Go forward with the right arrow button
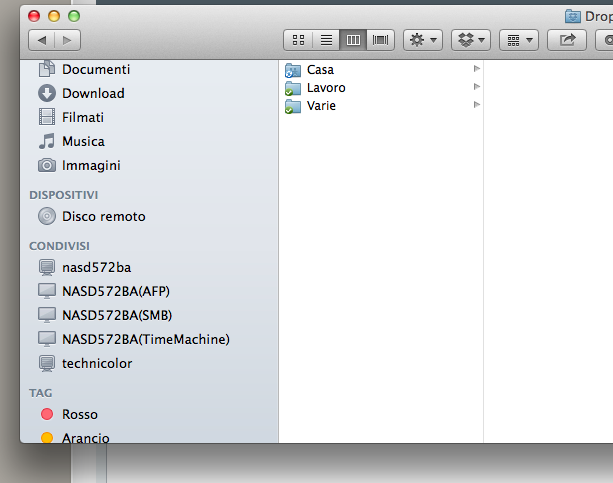 [68, 40]
